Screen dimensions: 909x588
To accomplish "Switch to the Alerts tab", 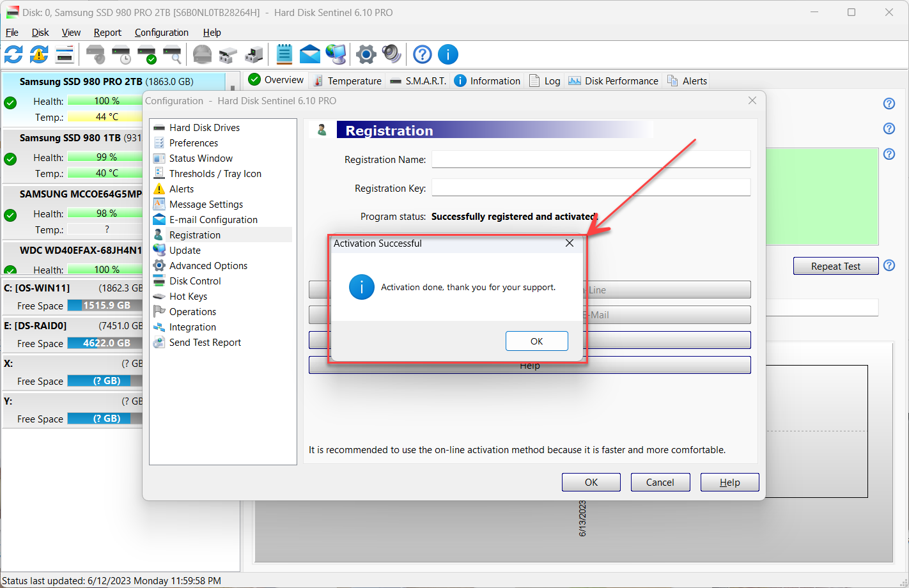I will point(687,81).
